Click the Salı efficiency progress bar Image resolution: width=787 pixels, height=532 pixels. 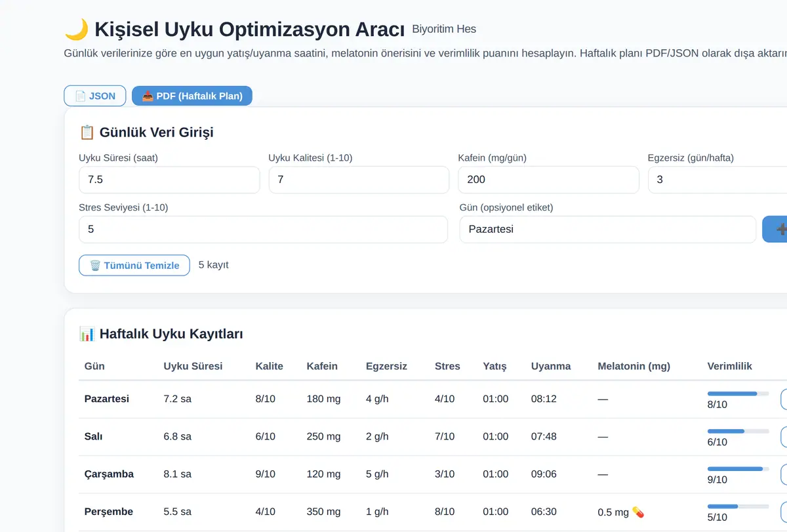click(x=738, y=431)
